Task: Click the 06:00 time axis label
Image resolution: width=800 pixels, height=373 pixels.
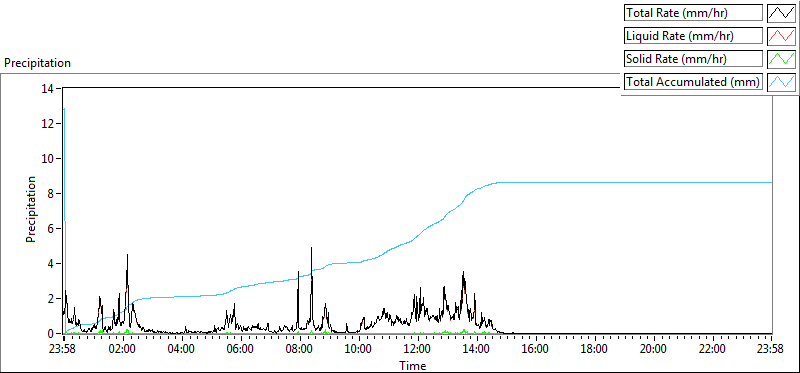Action: [x=241, y=350]
